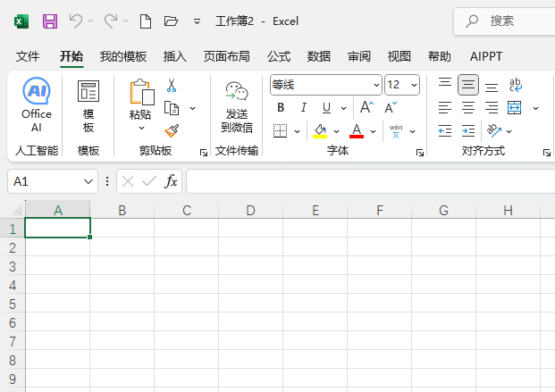Undo the last action
Viewport: 555px width, 392px height.
[x=76, y=21]
